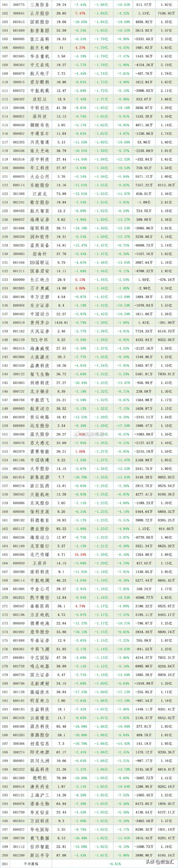Select the -19.18% change of 绿联科技

[x=80, y=228]
